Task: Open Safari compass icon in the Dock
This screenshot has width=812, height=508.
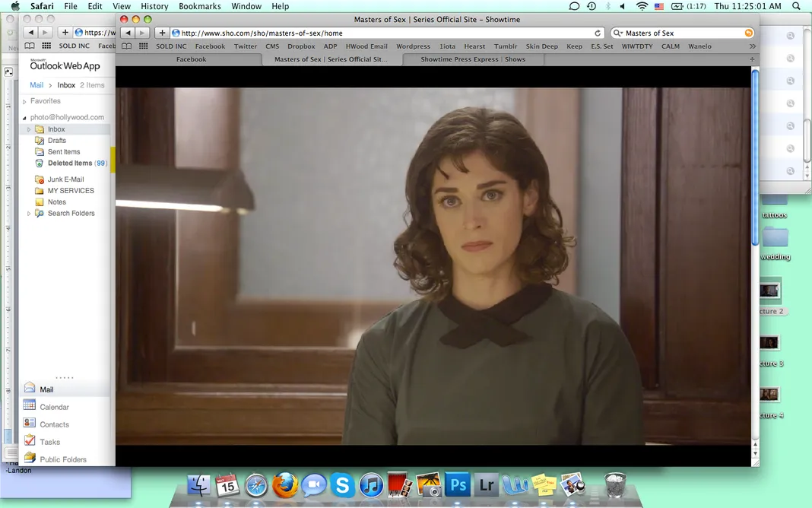Action: click(x=255, y=486)
